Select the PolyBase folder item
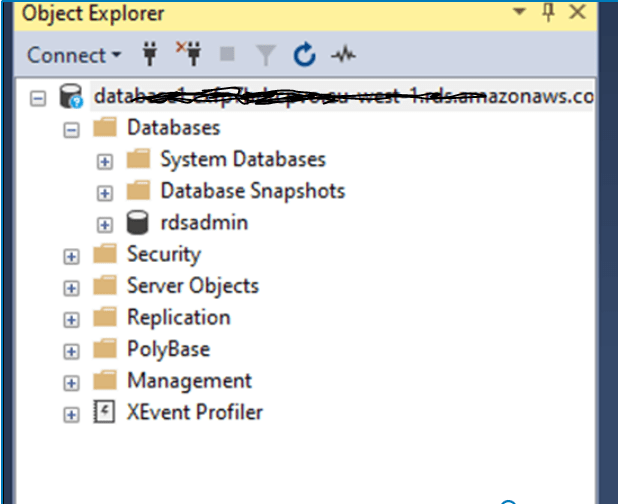The image size is (618, 504). pyautogui.click(x=168, y=349)
